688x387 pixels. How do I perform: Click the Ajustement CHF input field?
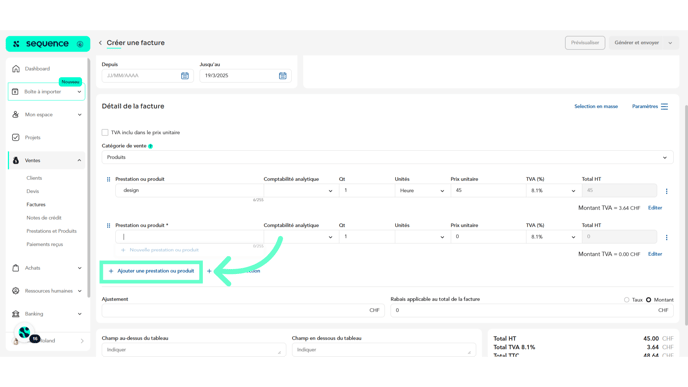coord(243,310)
